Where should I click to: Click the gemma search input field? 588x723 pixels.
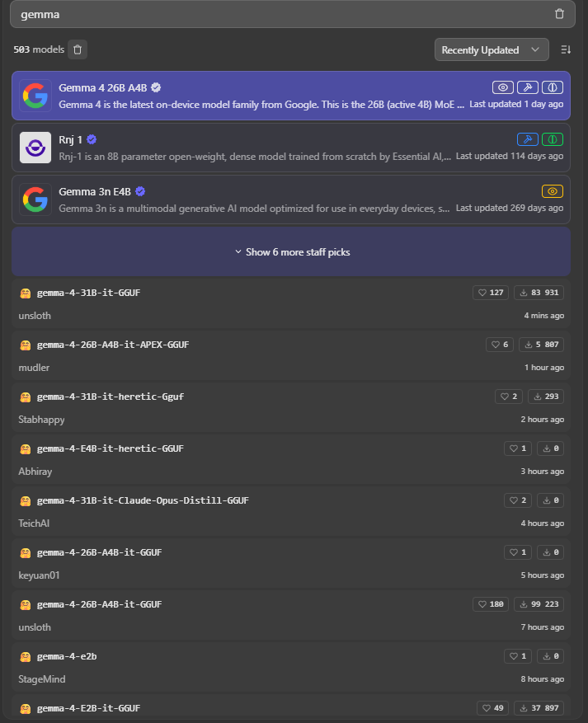[x=281, y=14]
